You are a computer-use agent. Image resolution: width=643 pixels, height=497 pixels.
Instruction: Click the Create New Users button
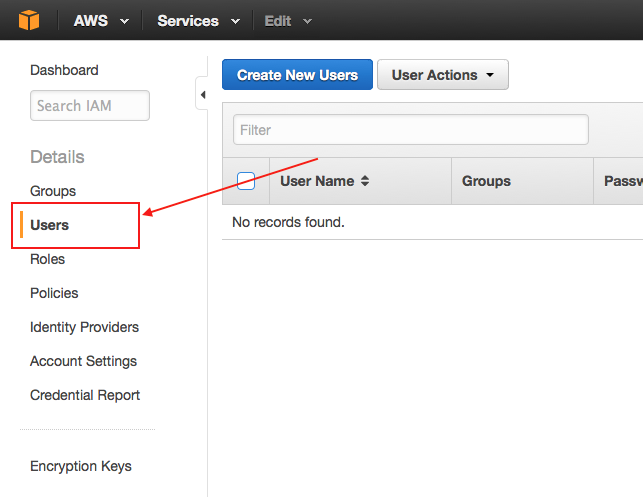pos(297,75)
